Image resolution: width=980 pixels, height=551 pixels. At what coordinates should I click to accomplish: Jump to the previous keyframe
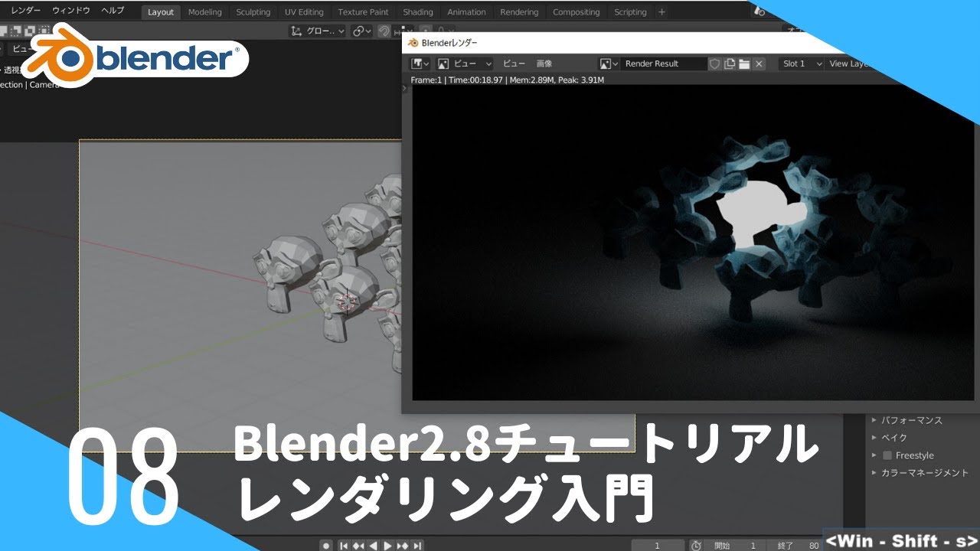click(x=358, y=546)
